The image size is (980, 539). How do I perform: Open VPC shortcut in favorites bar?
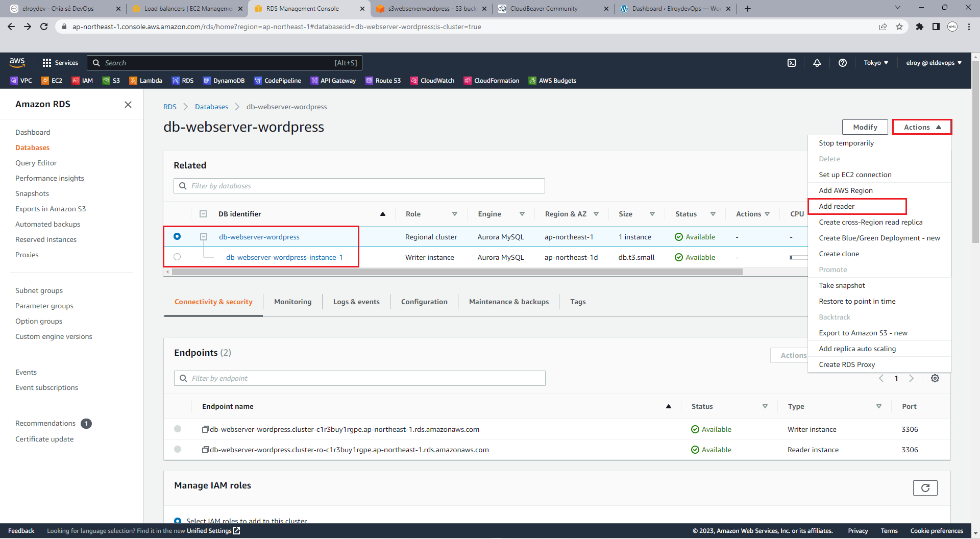coord(21,81)
